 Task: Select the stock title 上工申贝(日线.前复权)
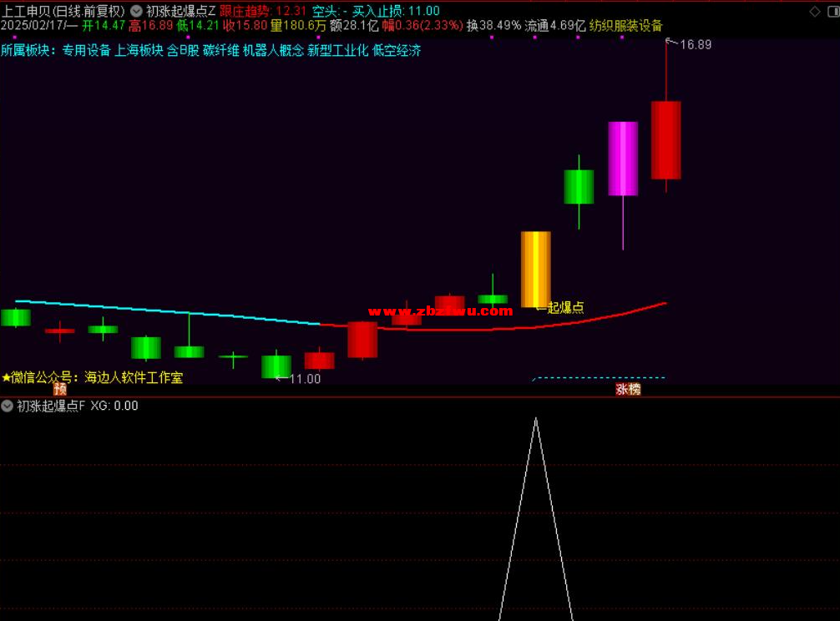63,11
